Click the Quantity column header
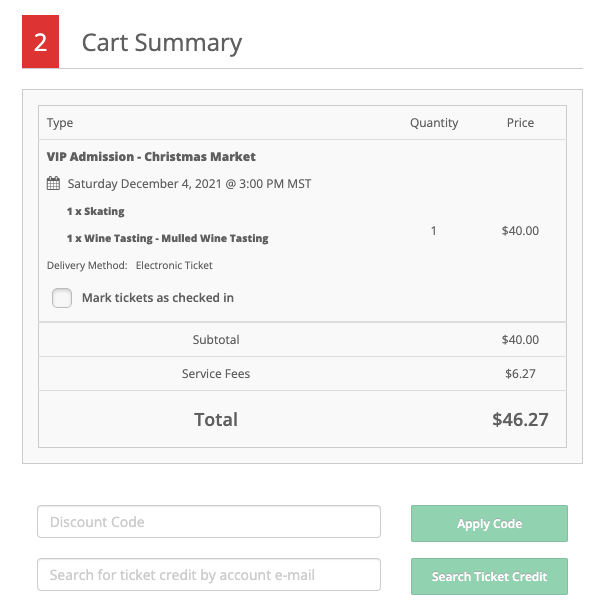The width and height of the screenshot is (604, 613). pyautogui.click(x=434, y=123)
